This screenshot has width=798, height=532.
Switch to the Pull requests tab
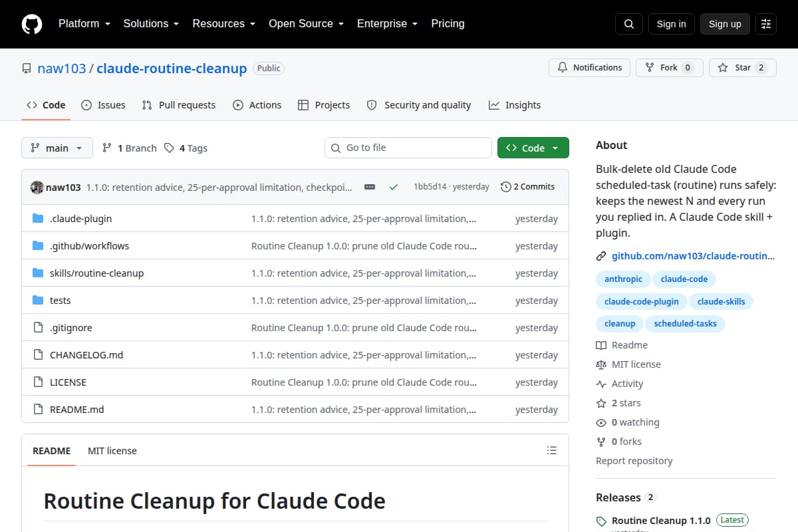click(x=179, y=105)
